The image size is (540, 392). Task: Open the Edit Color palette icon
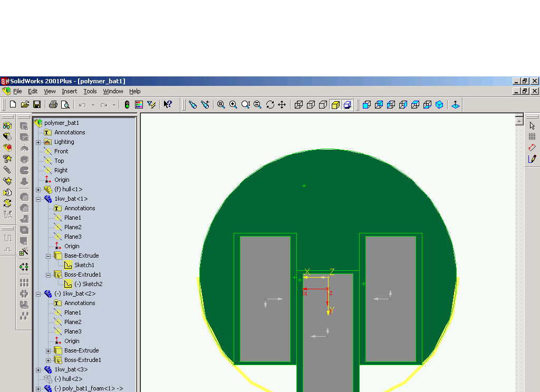click(139, 105)
